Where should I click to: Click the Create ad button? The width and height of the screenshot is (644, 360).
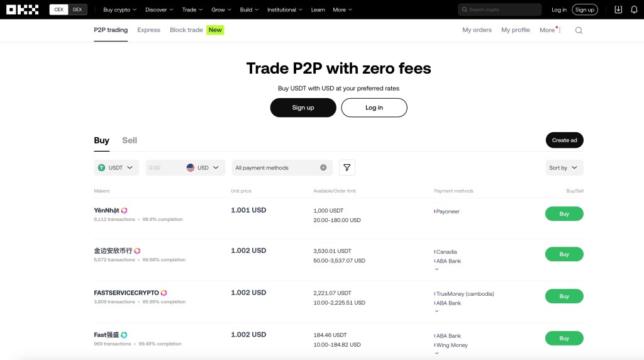point(564,140)
